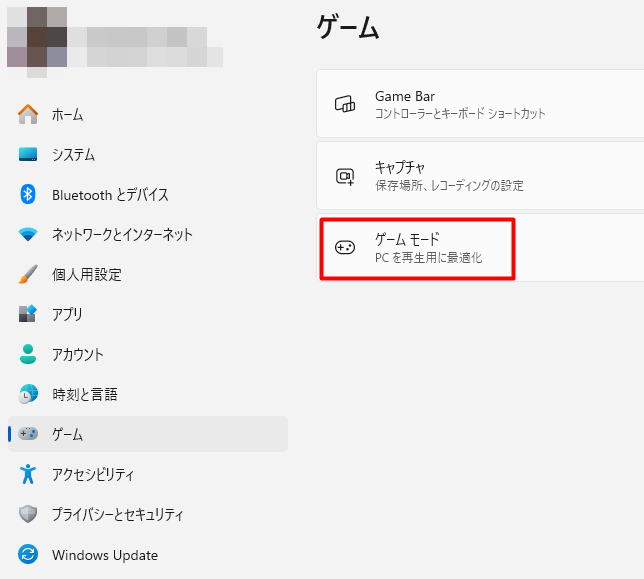Open Windows Update settings page
The image size is (644, 579).
pos(148,555)
